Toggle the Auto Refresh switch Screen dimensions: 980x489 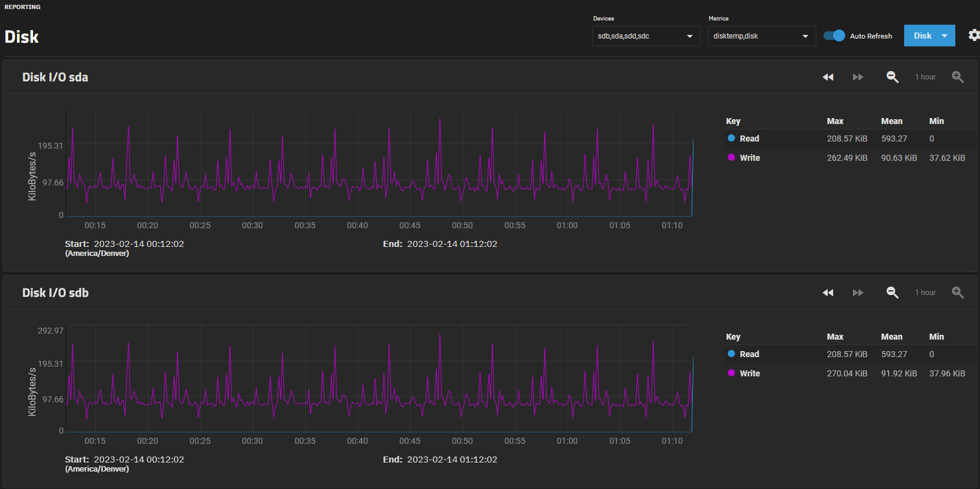point(834,36)
